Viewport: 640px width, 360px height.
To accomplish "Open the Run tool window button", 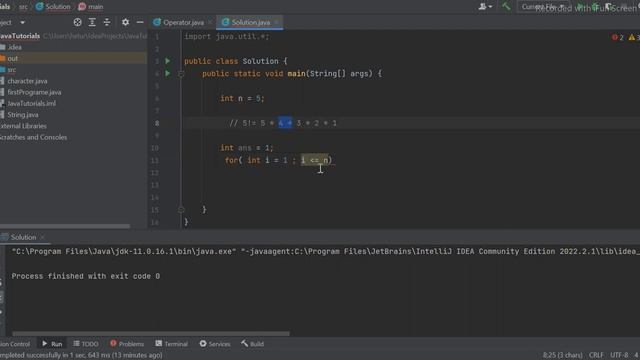I will coord(52,344).
